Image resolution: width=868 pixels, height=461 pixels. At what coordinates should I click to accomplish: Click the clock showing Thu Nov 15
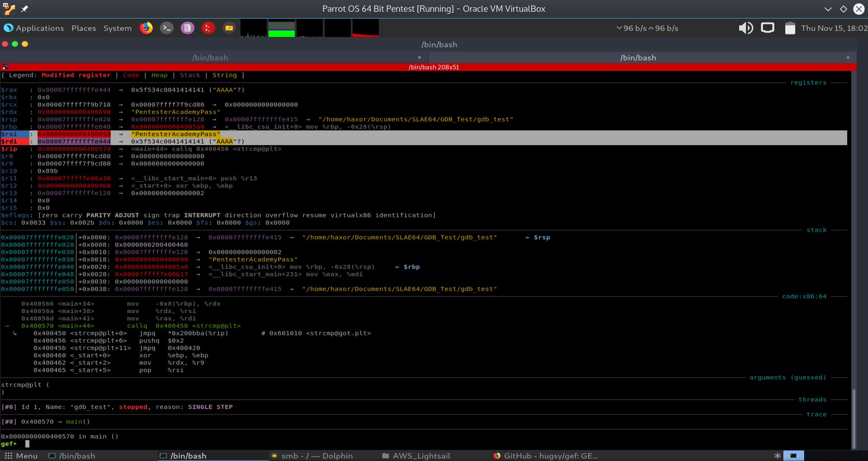coord(834,28)
